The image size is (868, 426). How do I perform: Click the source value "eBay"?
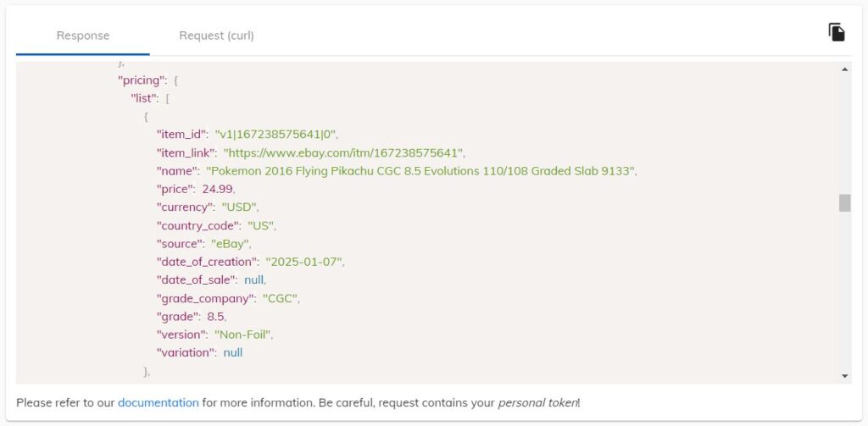tap(231, 244)
